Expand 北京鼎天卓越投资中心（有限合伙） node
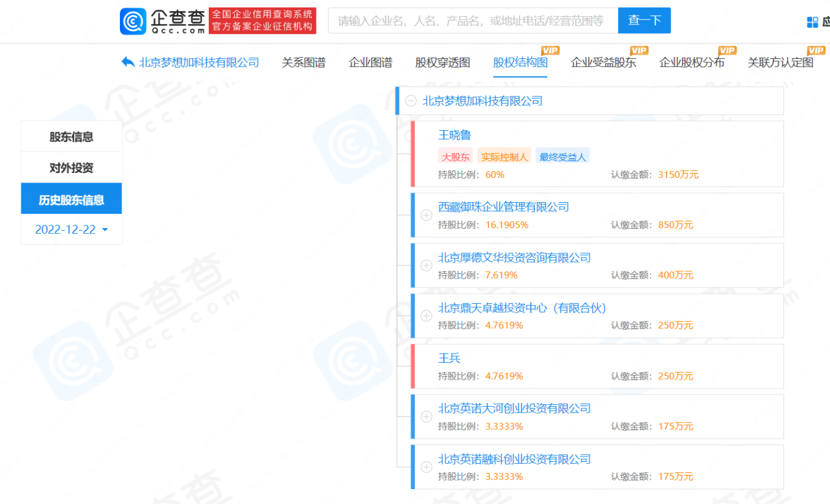 426,316
